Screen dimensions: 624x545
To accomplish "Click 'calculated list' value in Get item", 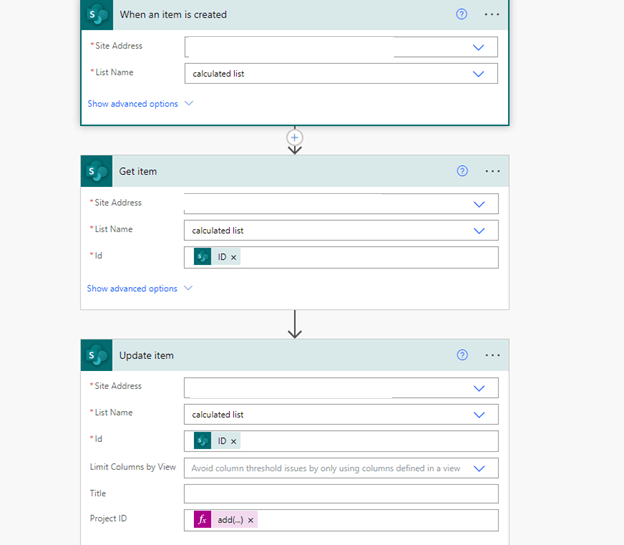I will 218,231.
